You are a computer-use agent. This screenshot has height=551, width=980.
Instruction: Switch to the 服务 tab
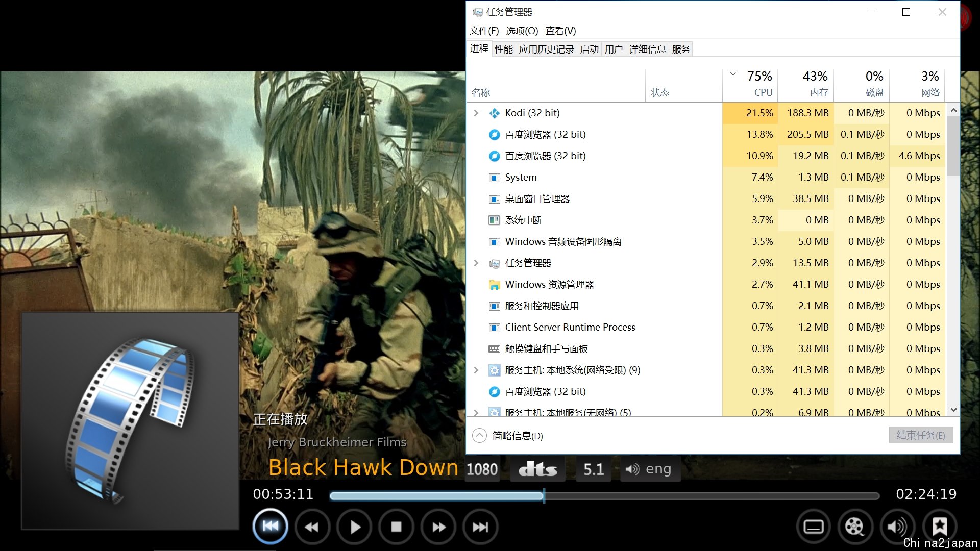(x=681, y=49)
